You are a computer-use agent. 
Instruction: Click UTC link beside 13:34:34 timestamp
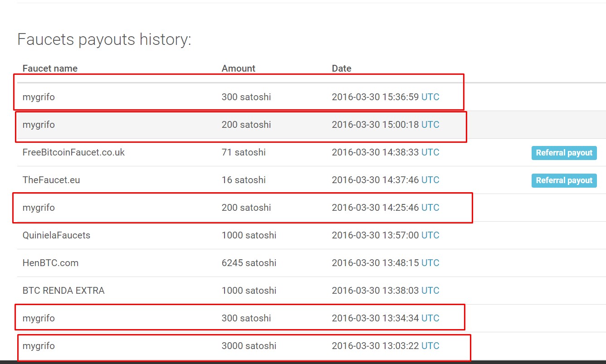click(430, 318)
